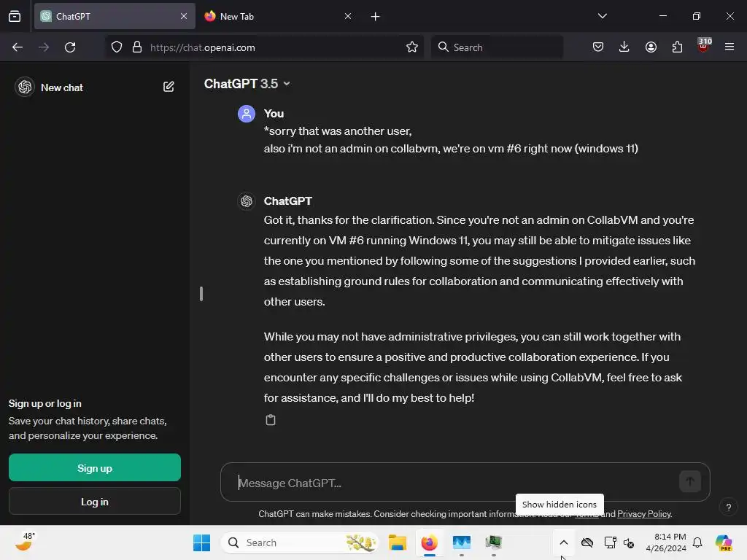This screenshot has height=560, width=747.
Task: Open tracking protection shield panel
Action: point(117,47)
